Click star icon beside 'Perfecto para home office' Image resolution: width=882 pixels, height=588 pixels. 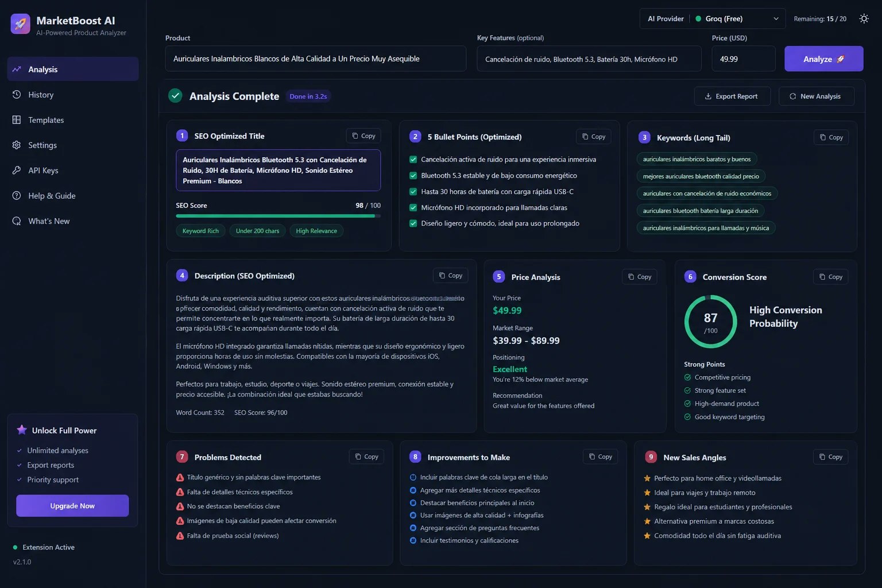(647, 478)
